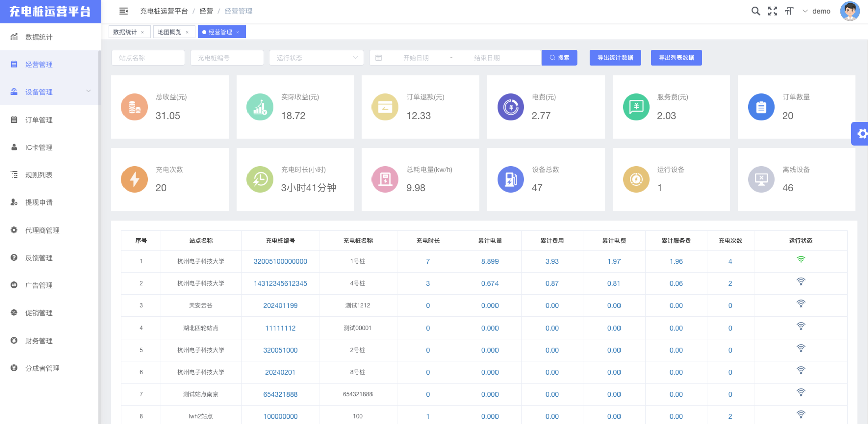This screenshot has width=868, height=424.
Task: Click the 总收益 coin stack icon
Action: pos(135,107)
